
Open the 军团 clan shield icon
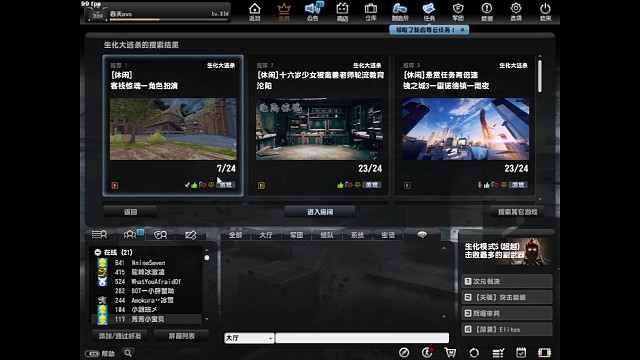[458, 12]
